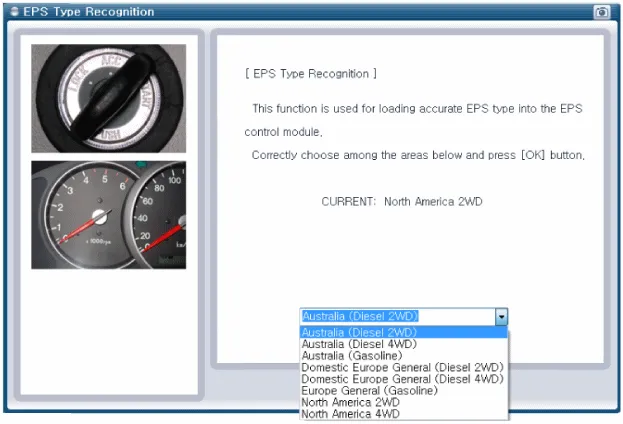Click the instruction mentioning the [OK] button
This screenshot has width=623, height=424.
(417, 155)
